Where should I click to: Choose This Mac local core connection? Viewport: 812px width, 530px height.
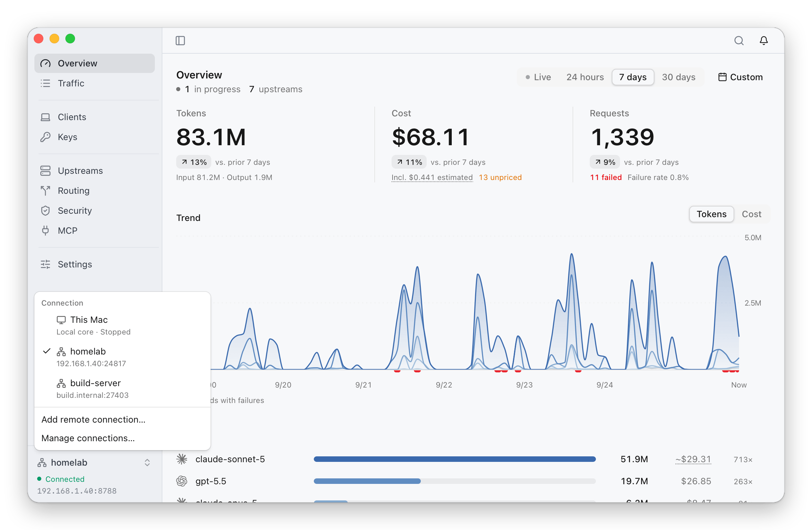122,326
